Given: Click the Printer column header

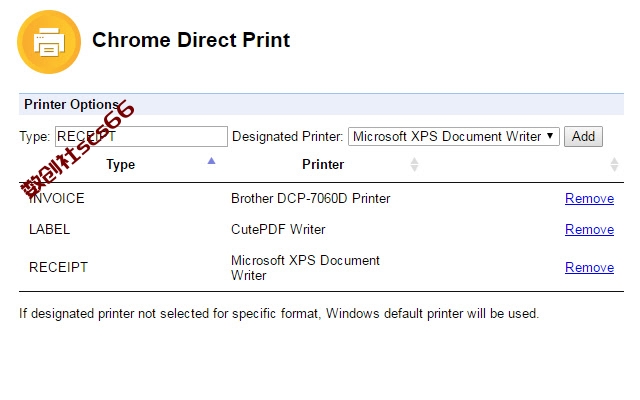Looking at the screenshot, I should 323,164.
